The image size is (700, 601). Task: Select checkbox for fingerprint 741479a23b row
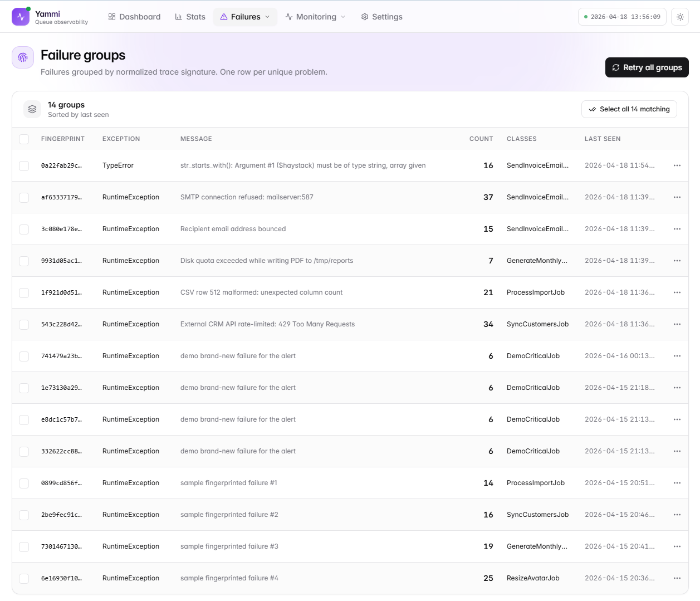point(24,356)
